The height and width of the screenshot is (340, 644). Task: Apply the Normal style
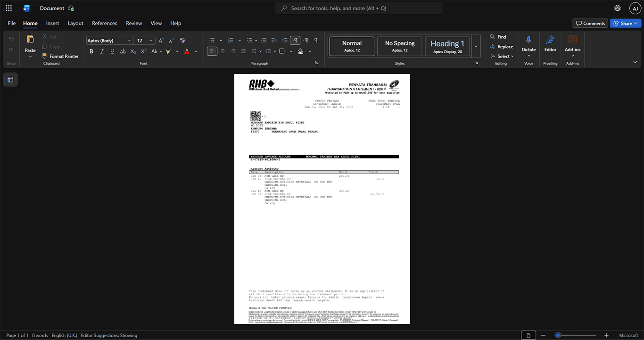pos(352,46)
